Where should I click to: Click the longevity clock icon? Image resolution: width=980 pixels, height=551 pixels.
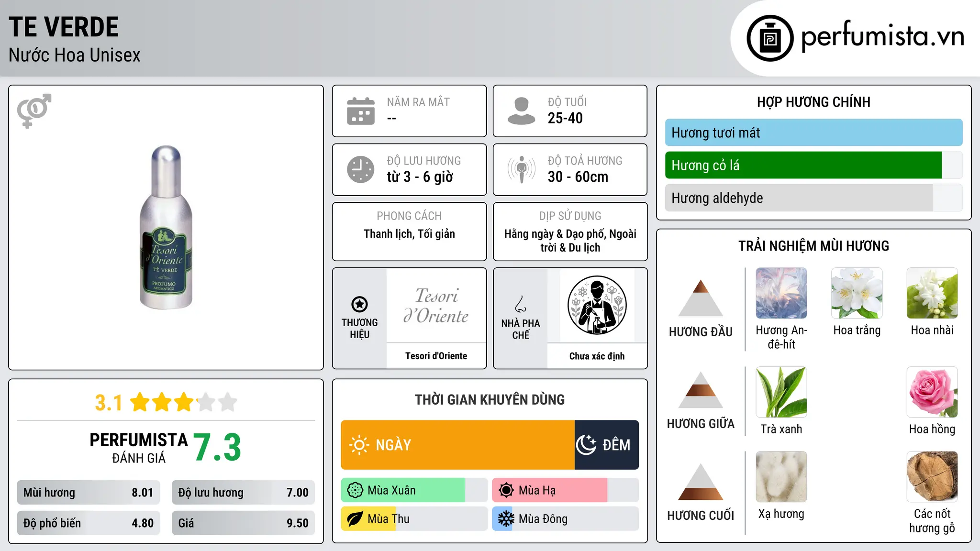pos(361,169)
